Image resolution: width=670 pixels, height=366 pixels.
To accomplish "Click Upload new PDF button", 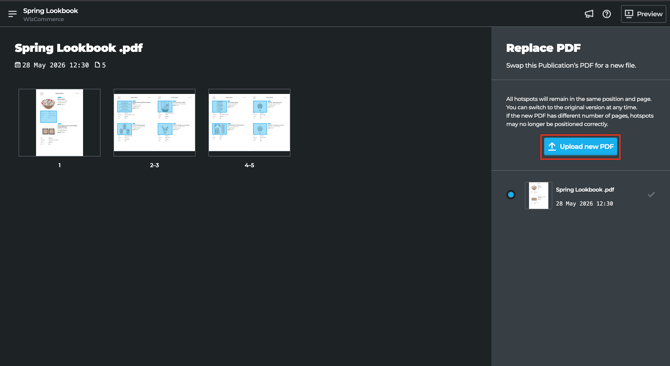I will [x=580, y=146].
